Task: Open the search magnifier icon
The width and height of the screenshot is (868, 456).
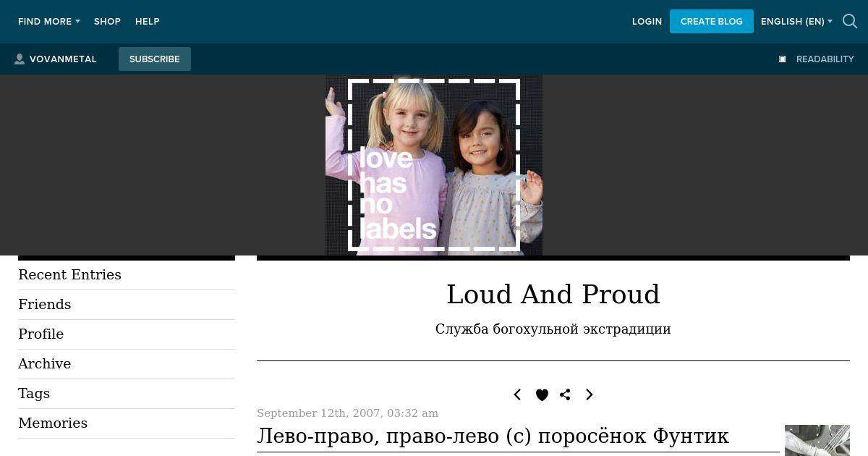Action: 850,22
